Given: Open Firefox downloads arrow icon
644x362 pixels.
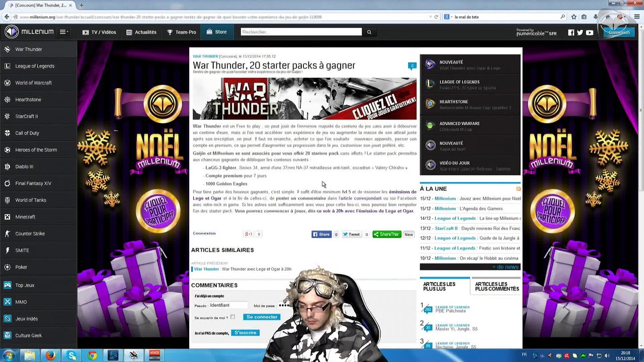Looking at the screenshot, I should [596, 17].
